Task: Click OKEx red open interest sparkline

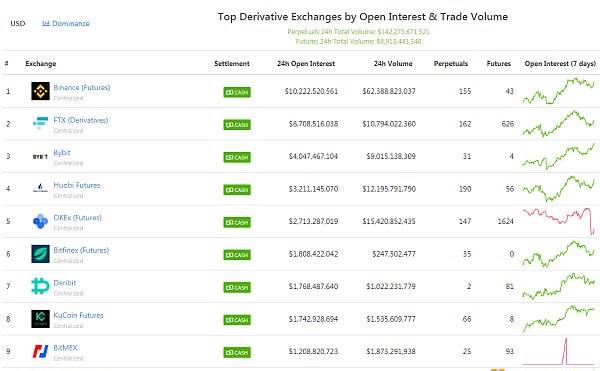Action: click(559, 221)
